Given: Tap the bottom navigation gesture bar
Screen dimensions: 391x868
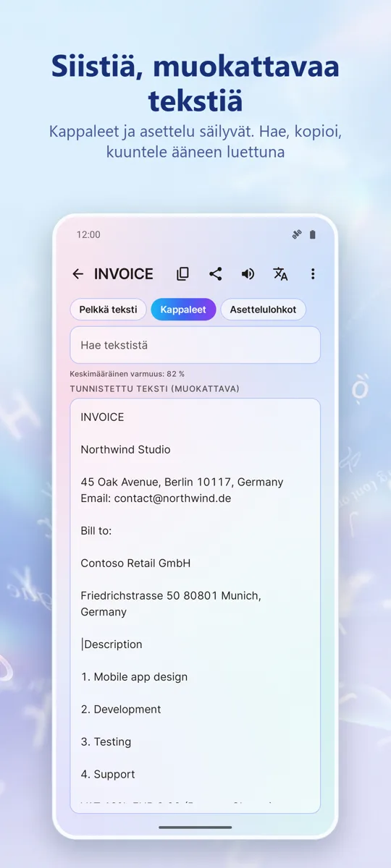Looking at the screenshot, I should pyautogui.click(x=195, y=827).
